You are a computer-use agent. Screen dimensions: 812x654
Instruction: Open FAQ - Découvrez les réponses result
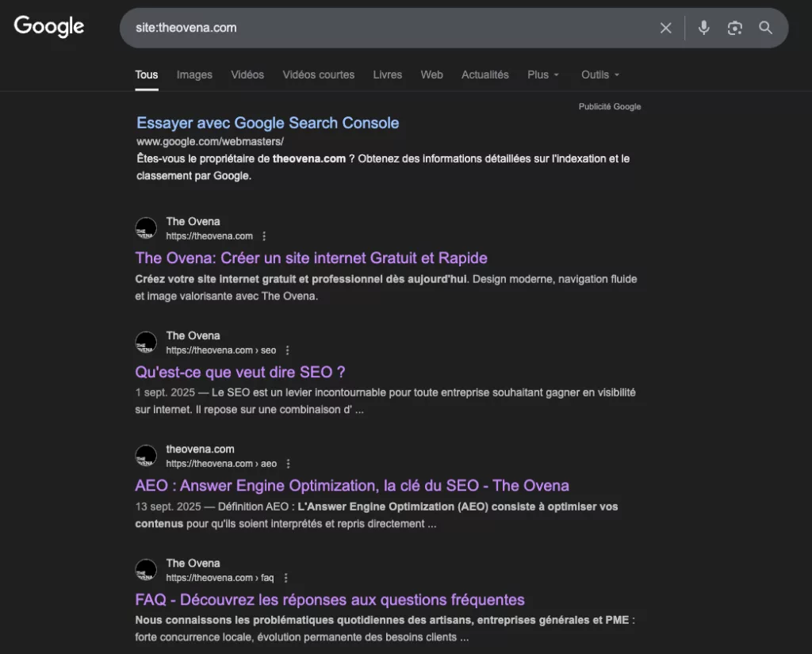(330, 599)
